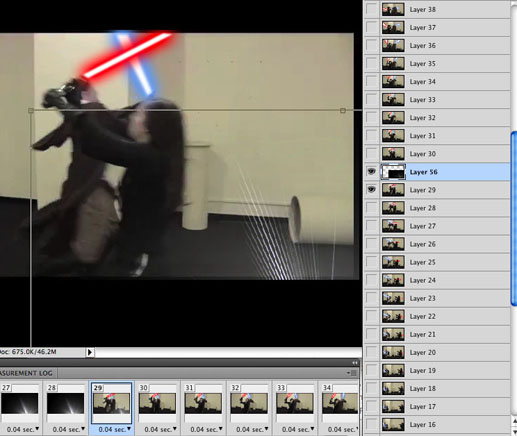Click the Doc size readout in status bar
517x436 pixels.
29,352
